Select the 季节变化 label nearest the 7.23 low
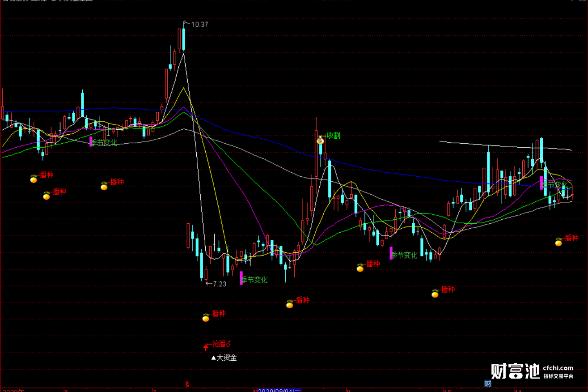This screenshot has width=588, height=392. pyautogui.click(x=254, y=280)
